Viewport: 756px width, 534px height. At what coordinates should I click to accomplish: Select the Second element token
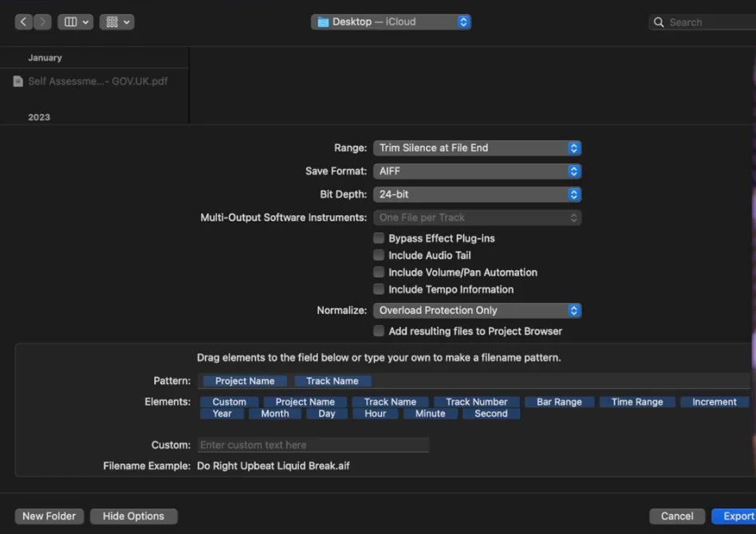pos(490,414)
